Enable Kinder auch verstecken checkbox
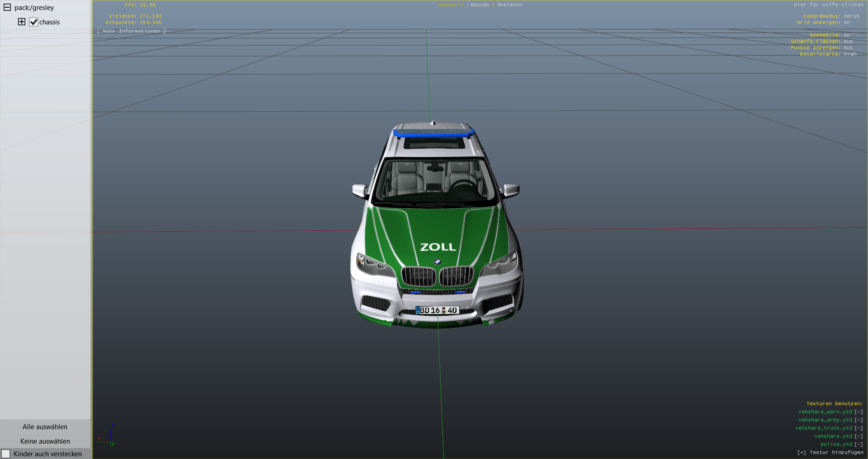Viewport: 868px width, 459px height. [6, 454]
